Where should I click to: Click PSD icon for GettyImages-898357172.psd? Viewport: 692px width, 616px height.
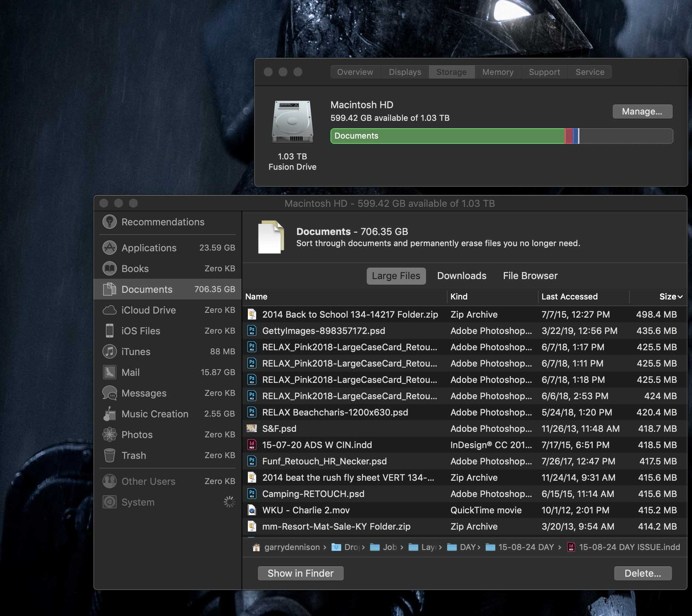[x=252, y=331]
